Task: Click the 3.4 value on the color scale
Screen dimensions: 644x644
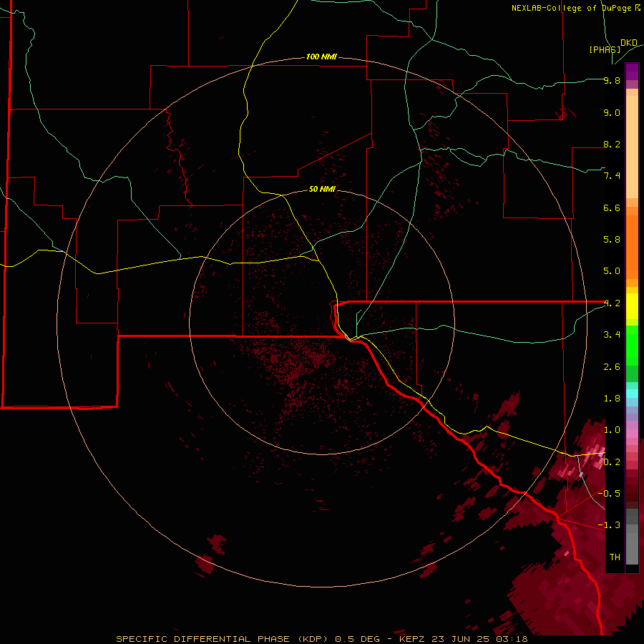Action: coord(612,335)
